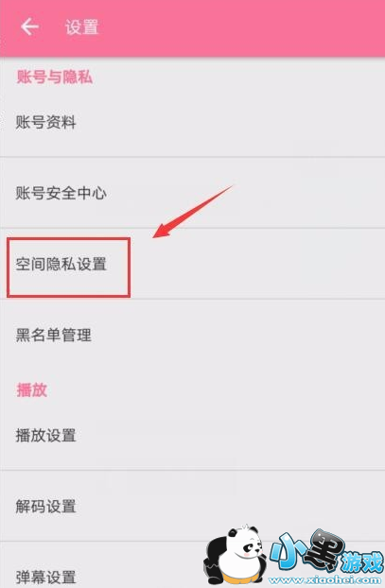Screen dimensions: 385x588
Task: Click the 账号与隐私 section header
Action: click(55, 77)
